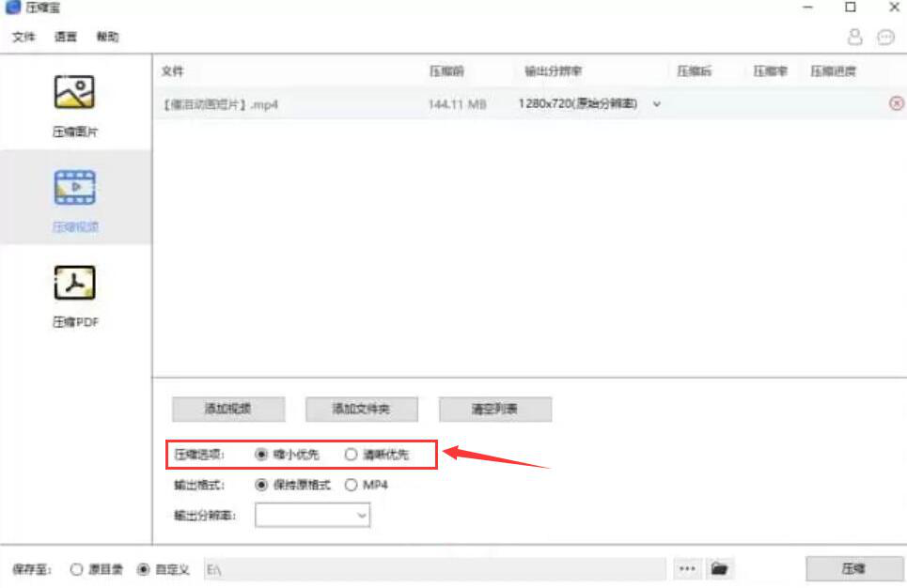Screen dimensions: 907x588
Task: Choose the MP4 output format option
Action: pyautogui.click(x=351, y=485)
